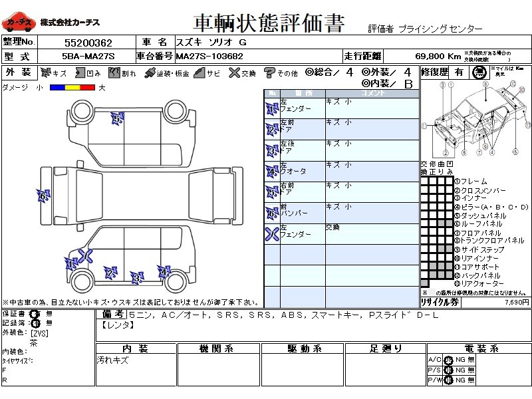Click the 割れ crack legend icon

[114, 72]
